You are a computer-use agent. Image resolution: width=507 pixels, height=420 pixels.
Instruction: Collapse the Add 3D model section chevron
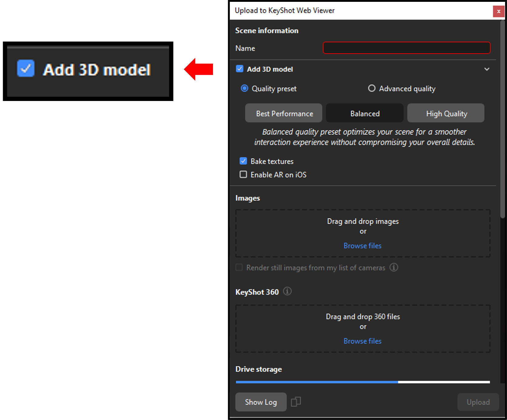[487, 69]
